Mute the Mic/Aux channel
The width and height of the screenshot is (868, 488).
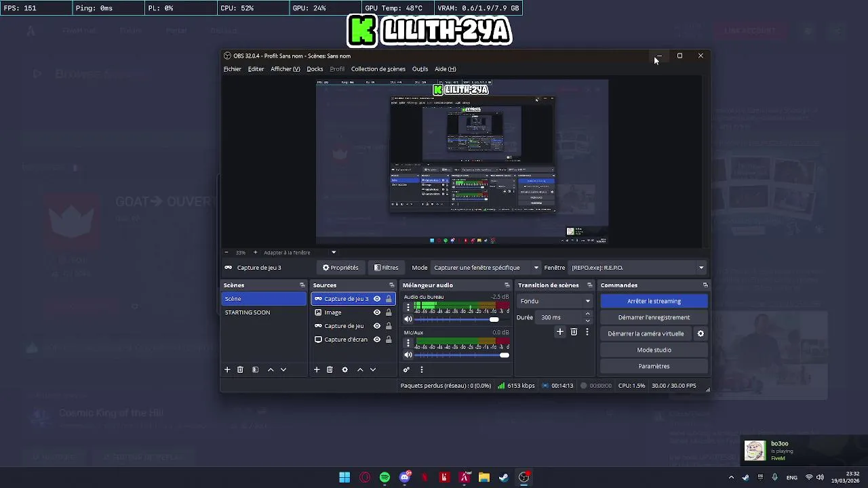pyautogui.click(x=408, y=355)
